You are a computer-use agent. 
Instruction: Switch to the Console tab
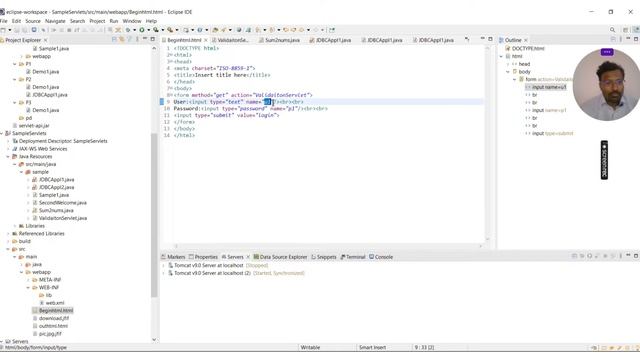[x=381, y=257]
